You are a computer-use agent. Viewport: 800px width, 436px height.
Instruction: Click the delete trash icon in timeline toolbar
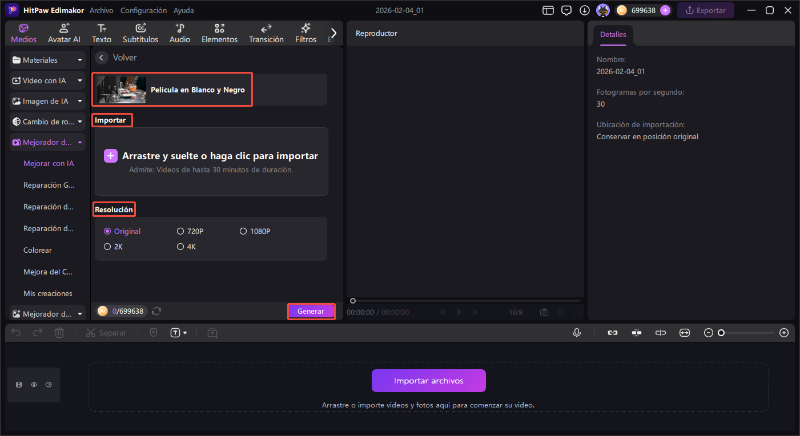[x=59, y=332]
